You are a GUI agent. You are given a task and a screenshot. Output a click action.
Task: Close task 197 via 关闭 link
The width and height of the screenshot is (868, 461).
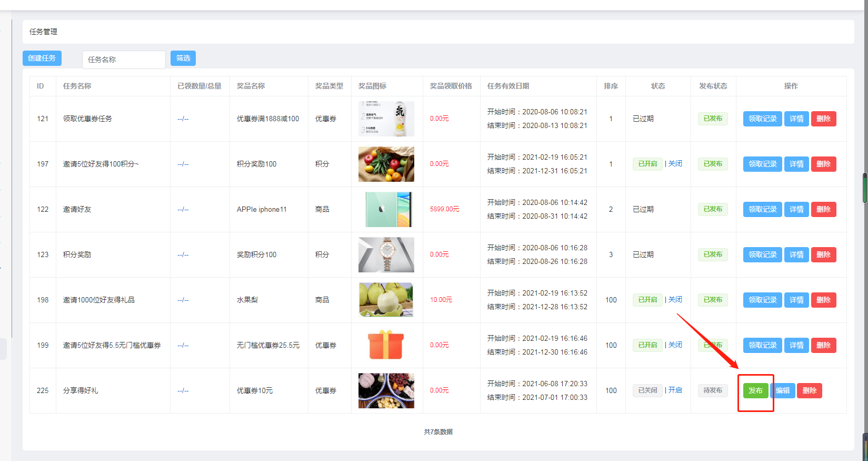pyautogui.click(x=675, y=164)
